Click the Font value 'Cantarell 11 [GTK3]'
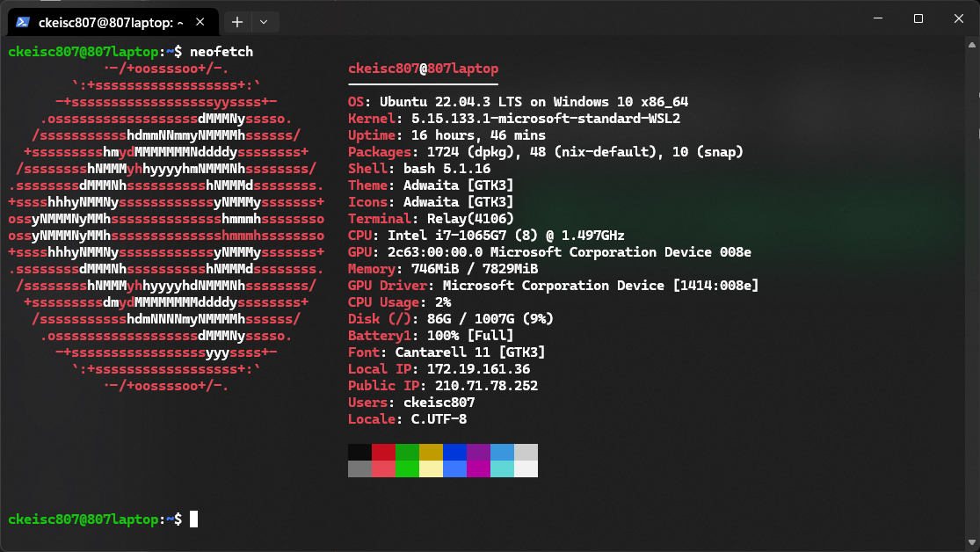The height and width of the screenshot is (552, 980). coord(470,352)
